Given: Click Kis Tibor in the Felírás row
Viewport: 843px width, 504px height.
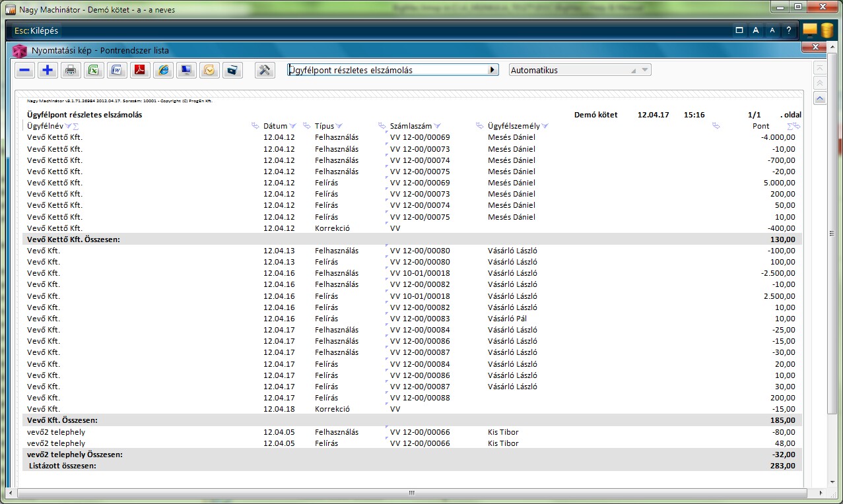Looking at the screenshot, I should coord(503,443).
